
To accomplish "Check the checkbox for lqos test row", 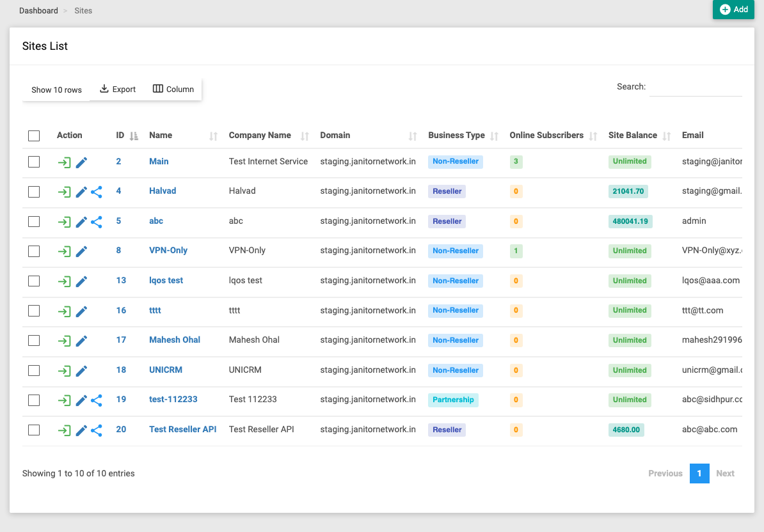I will [34, 281].
